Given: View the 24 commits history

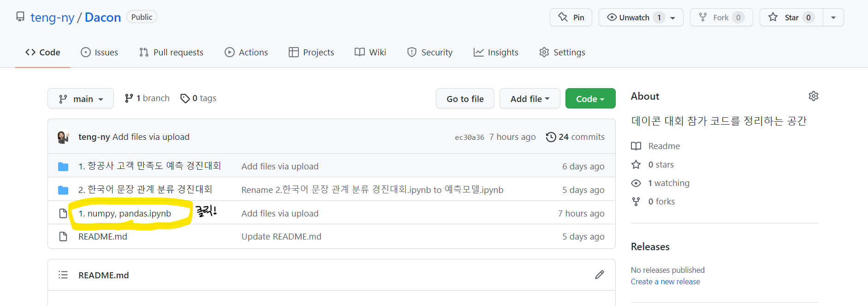Looking at the screenshot, I should (x=575, y=137).
